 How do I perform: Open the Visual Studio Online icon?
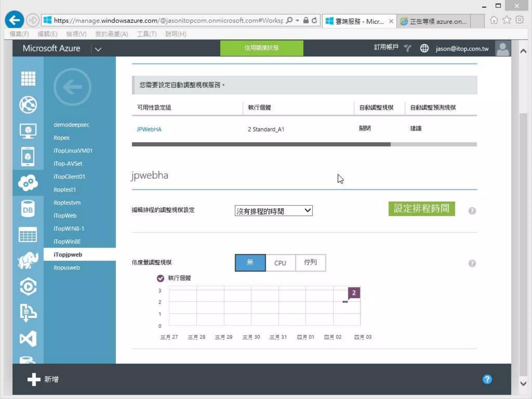coord(28,339)
